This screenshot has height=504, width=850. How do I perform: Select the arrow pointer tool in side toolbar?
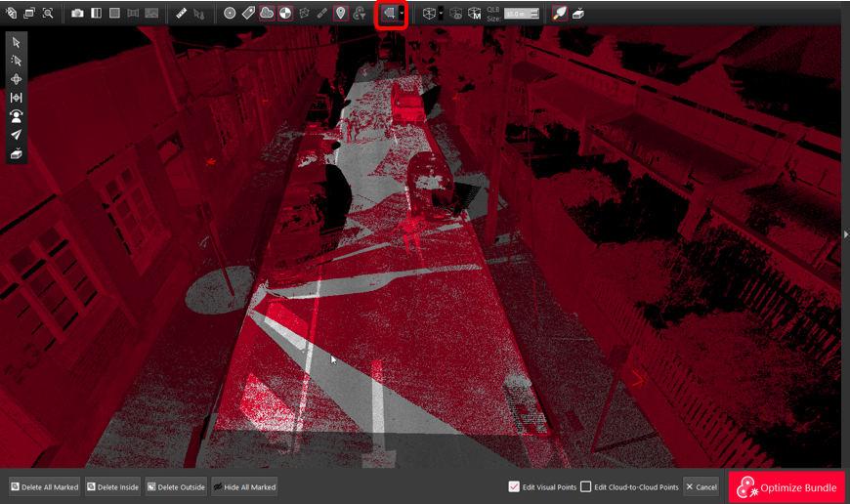point(16,43)
